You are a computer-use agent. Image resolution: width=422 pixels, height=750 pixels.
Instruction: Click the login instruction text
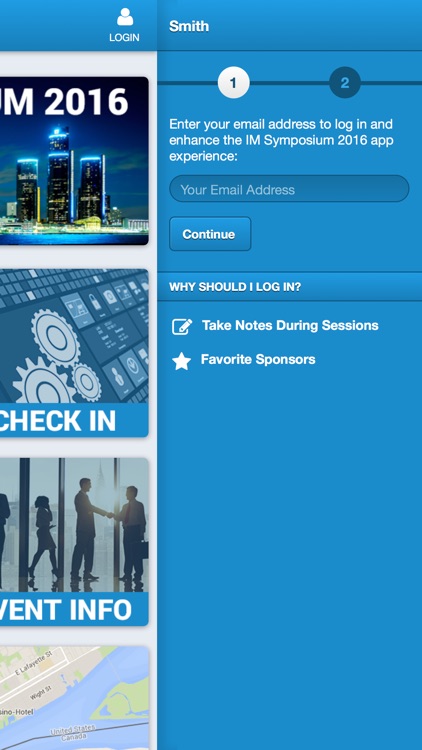click(x=281, y=140)
